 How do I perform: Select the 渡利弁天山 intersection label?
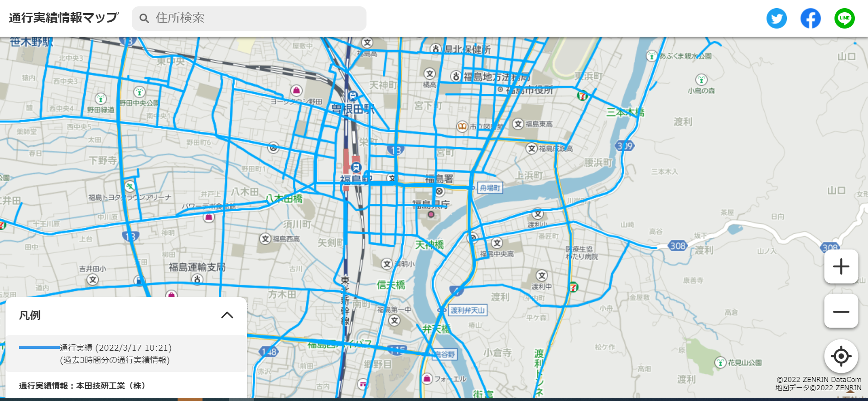tap(468, 310)
